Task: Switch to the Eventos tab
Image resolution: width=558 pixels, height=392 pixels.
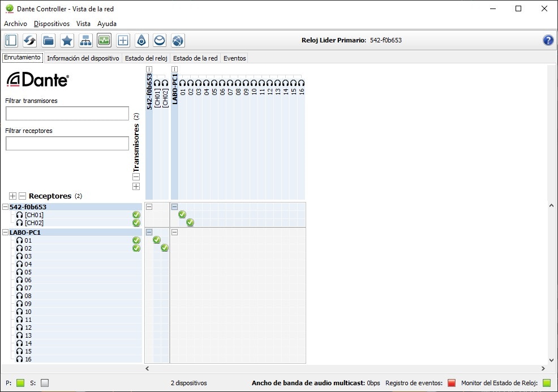Action: point(234,58)
